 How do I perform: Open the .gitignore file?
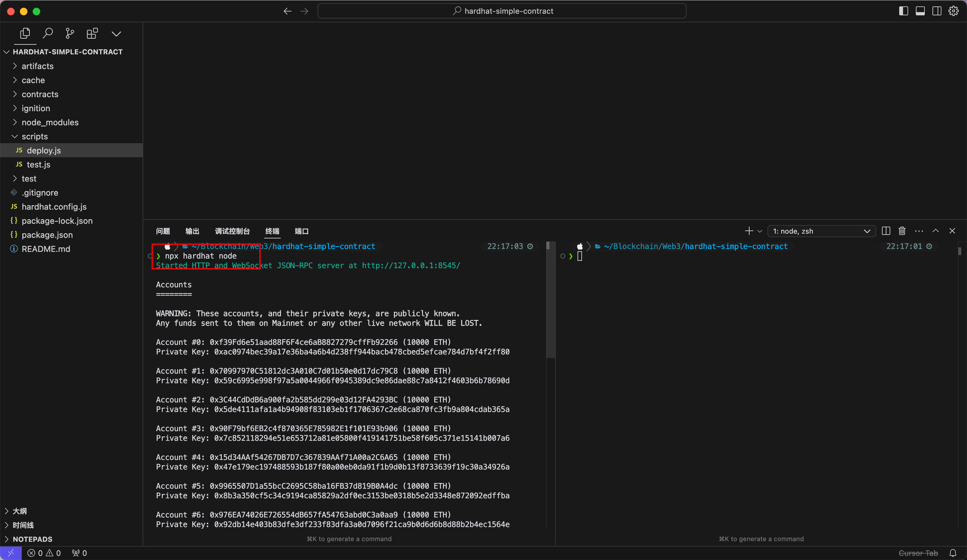point(71,192)
